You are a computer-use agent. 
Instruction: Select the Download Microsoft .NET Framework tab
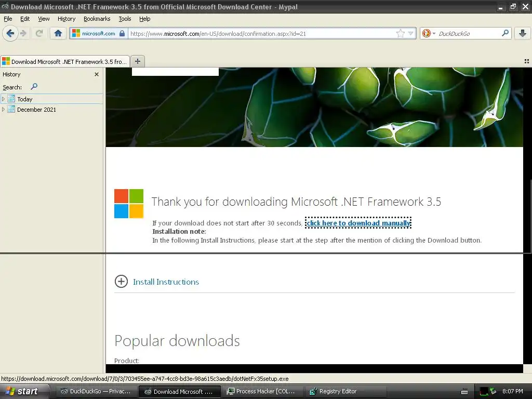[65, 61]
